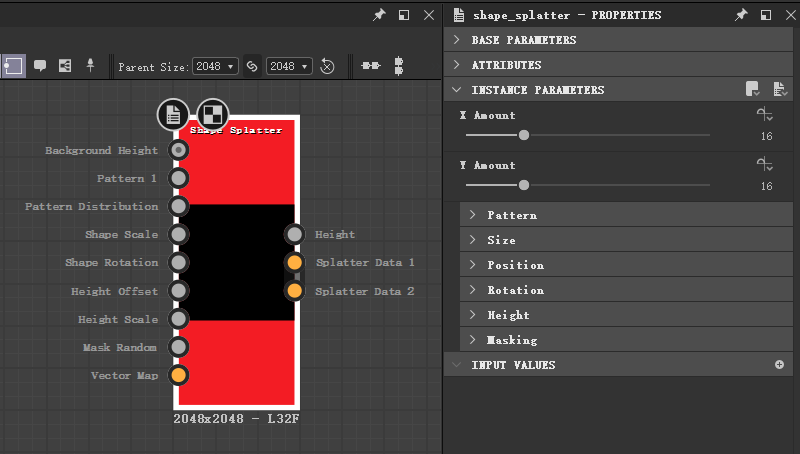Select the Height Offset input connector
The image size is (800, 454).
pyautogui.click(x=179, y=291)
